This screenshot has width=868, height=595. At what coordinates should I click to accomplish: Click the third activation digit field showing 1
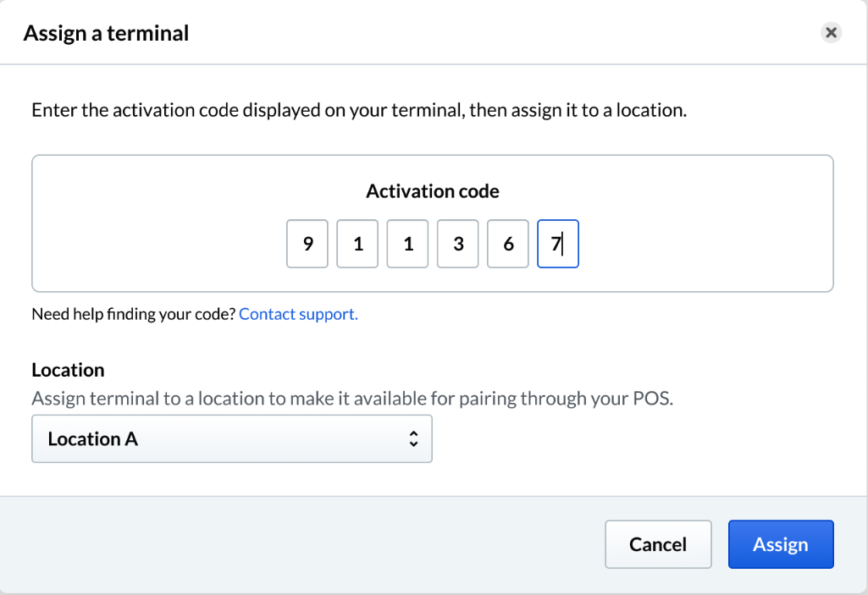coord(406,244)
